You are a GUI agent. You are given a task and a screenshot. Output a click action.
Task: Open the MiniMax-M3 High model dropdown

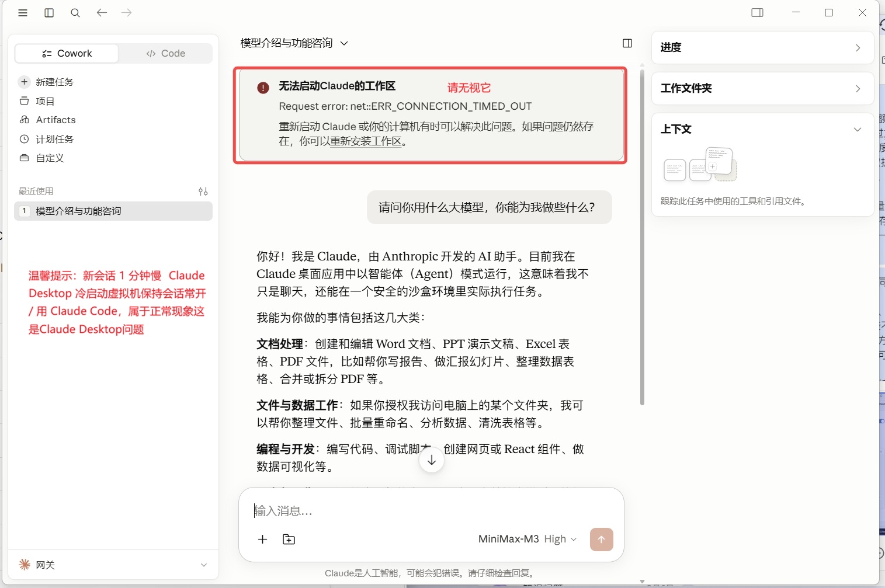[x=527, y=539]
